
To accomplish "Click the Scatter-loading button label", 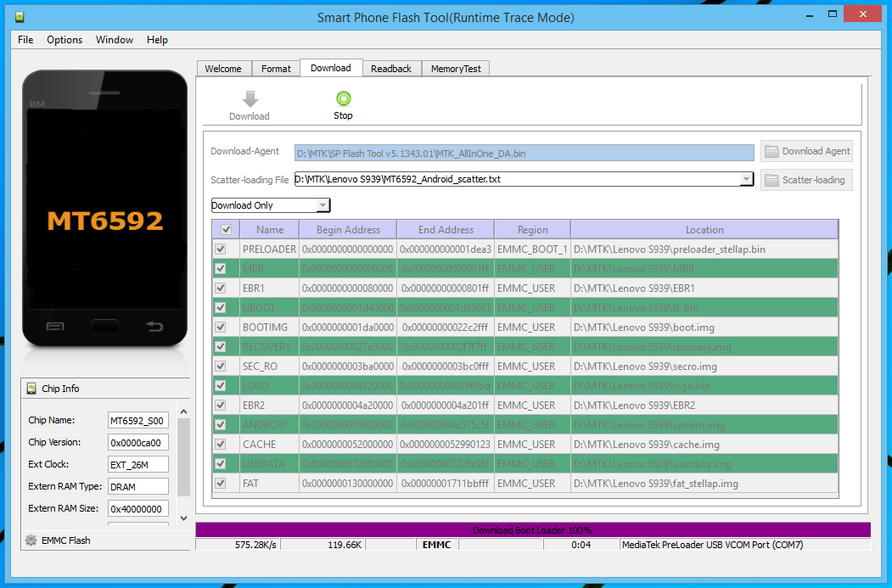I will tap(814, 180).
